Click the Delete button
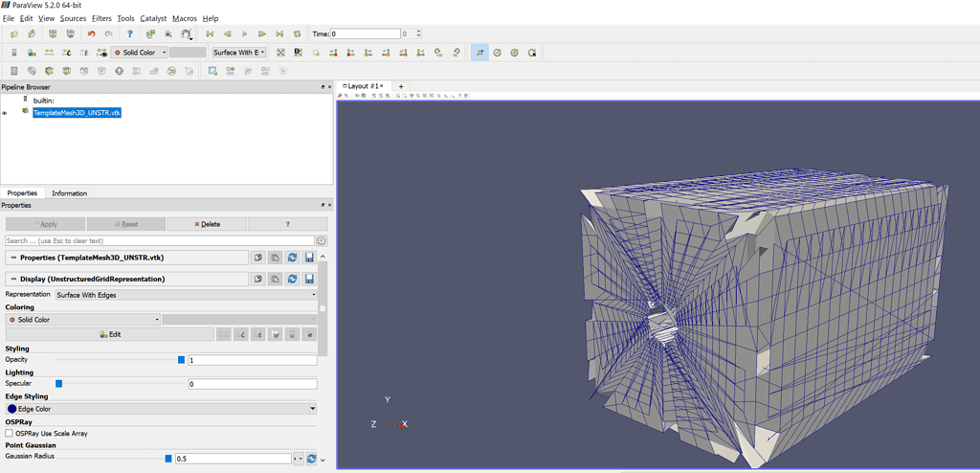Image resolution: width=980 pixels, height=473 pixels. click(x=207, y=224)
